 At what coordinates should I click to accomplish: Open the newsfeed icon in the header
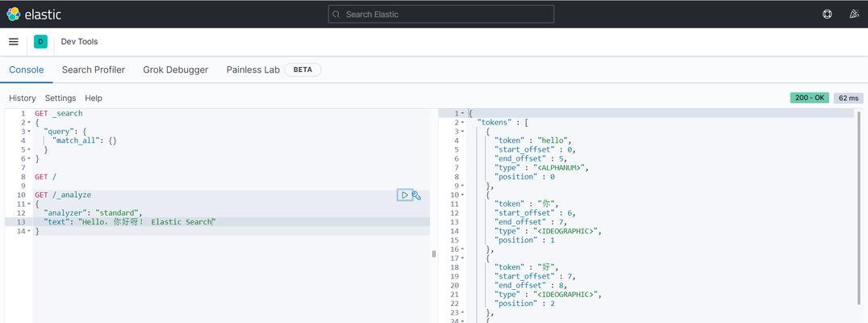pos(854,14)
